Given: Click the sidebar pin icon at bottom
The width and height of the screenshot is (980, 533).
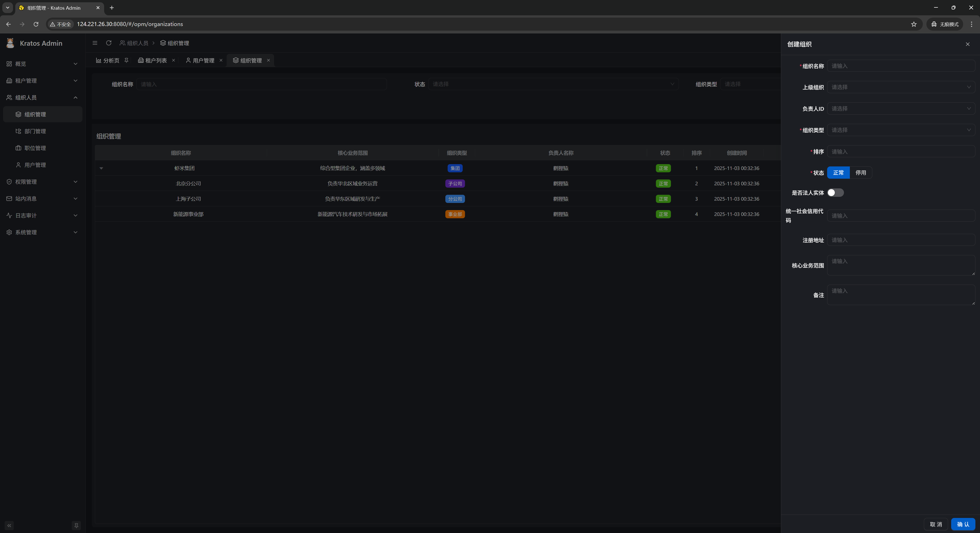Looking at the screenshot, I should (76, 525).
